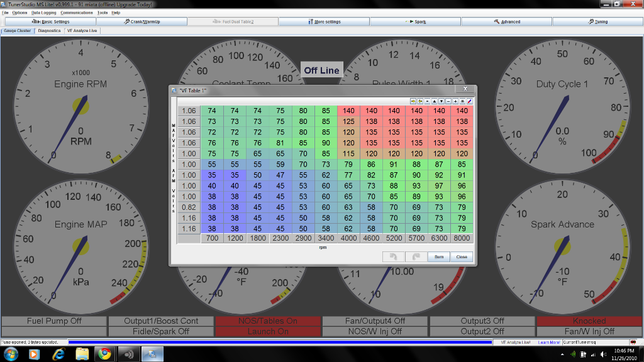The width and height of the screenshot is (644, 362).
Task: Click the plus icon to increase cell values
Action: (x=455, y=101)
